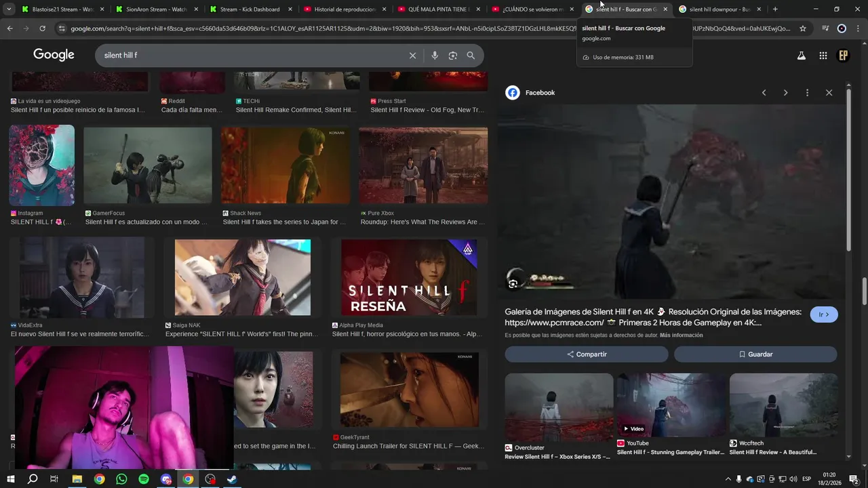The width and height of the screenshot is (868, 488).
Task: Click the Google logo
Action: 54,56
